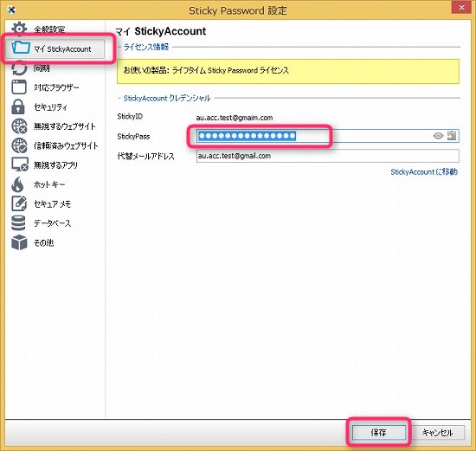Click the Security padlock icon
476x451 pixels.
click(18, 106)
